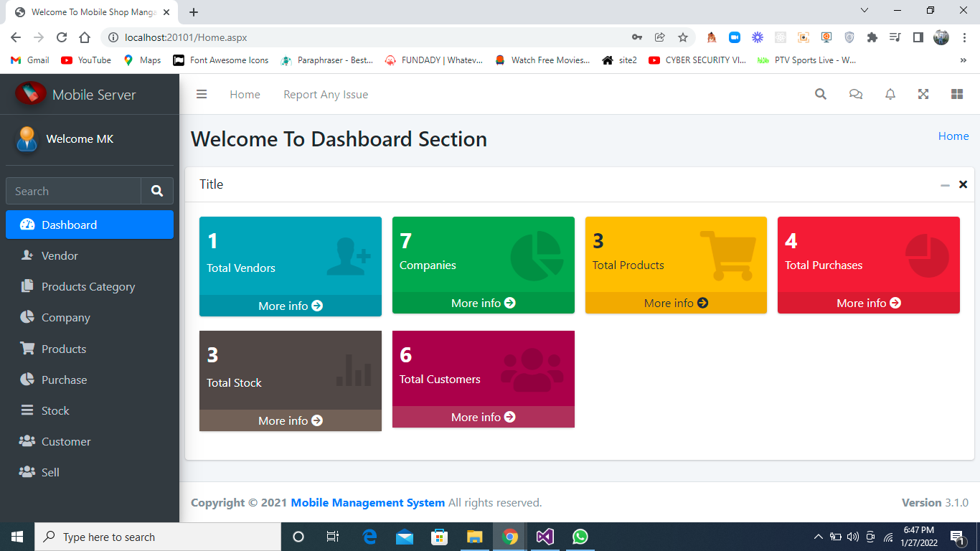Viewport: 980px width, 551px height.
Task: Open Report Any Issue
Action: pos(326,94)
